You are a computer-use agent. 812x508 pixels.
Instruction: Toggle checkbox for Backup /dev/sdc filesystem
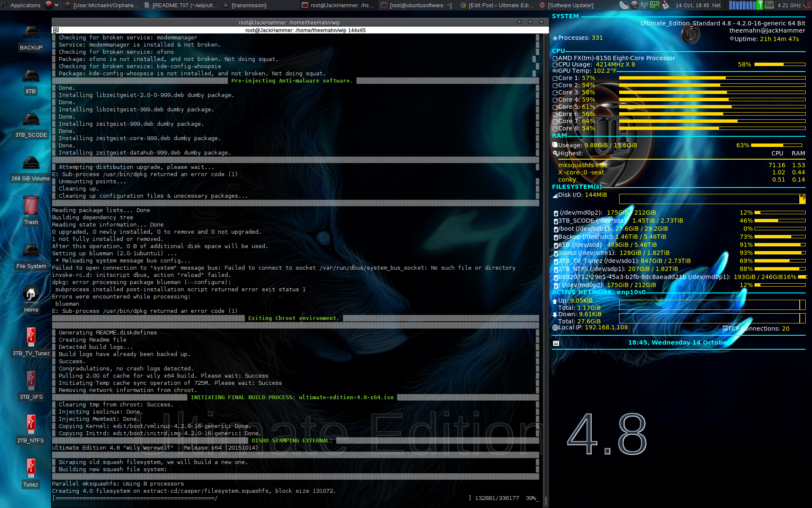pos(554,237)
